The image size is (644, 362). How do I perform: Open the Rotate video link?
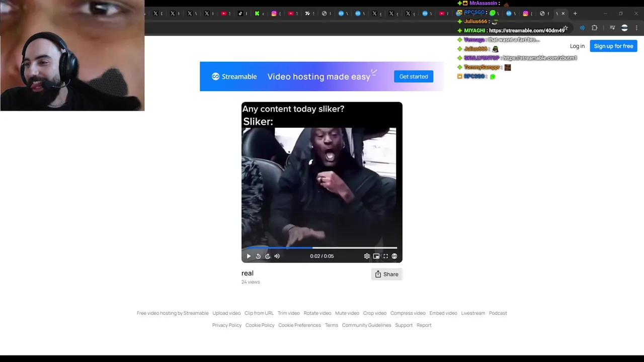click(317, 313)
